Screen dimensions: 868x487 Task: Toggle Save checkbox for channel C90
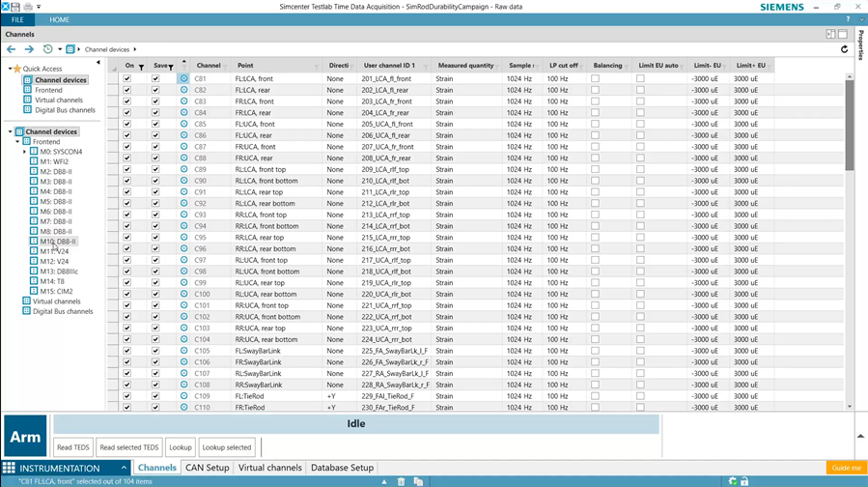155,181
